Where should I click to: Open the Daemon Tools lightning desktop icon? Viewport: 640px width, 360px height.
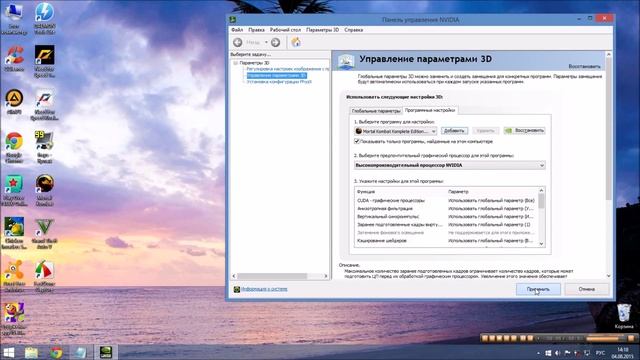[44, 18]
